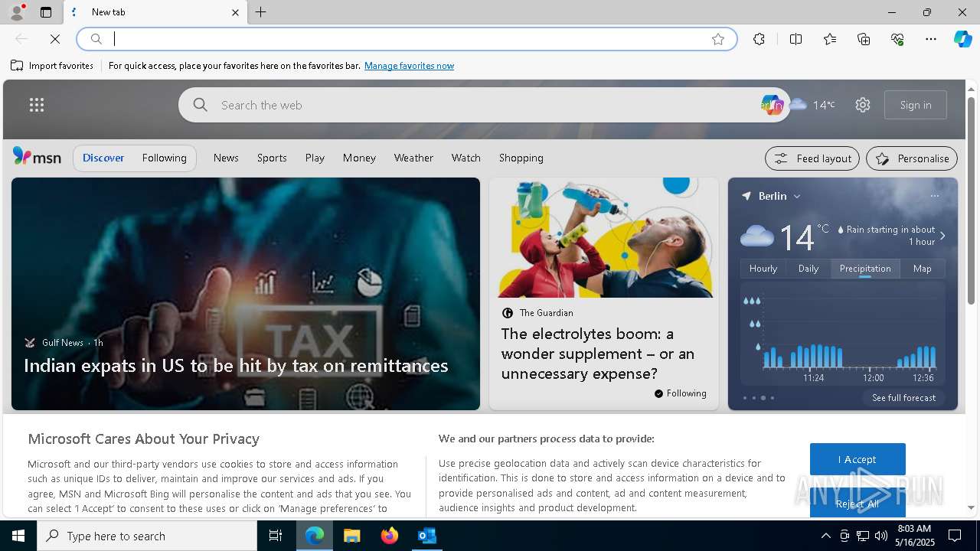Toggle Following on The Guardian card
Image resolution: width=980 pixels, height=551 pixels.
click(x=680, y=393)
